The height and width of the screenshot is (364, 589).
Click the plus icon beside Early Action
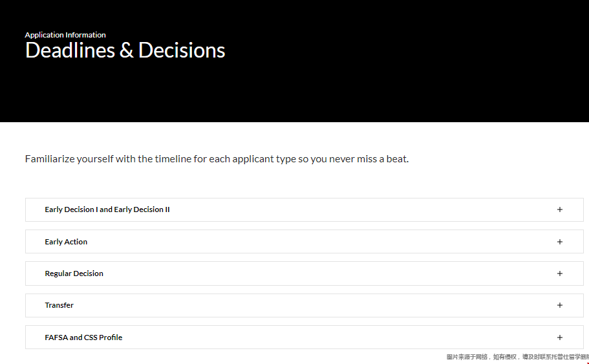(x=560, y=242)
